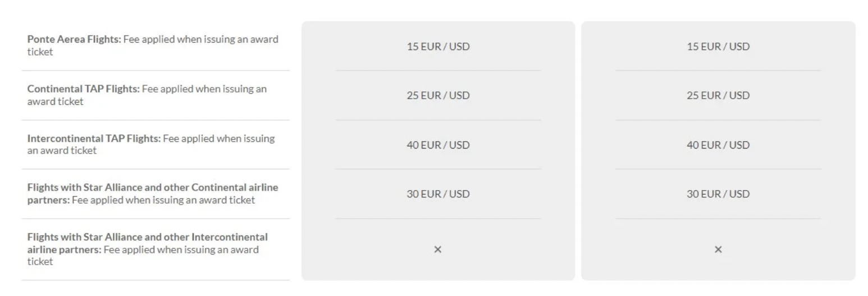
Task: Click the 25 EUR / USD fee in first column
Action: click(438, 95)
